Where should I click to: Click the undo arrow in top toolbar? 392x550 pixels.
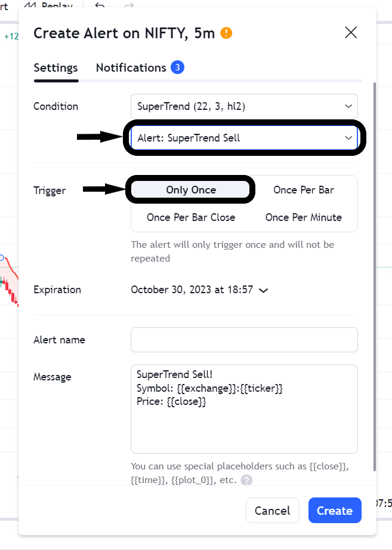100,5
